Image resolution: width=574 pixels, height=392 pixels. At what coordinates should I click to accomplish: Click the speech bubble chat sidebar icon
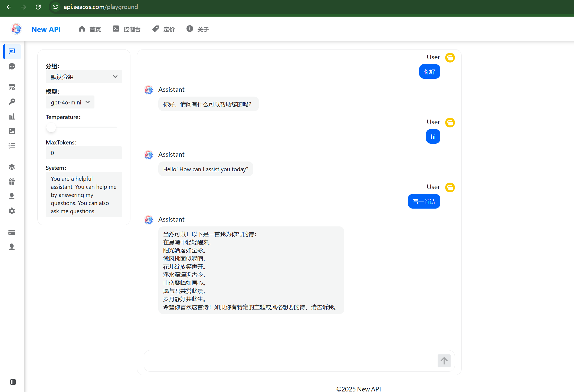(x=12, y=66)
